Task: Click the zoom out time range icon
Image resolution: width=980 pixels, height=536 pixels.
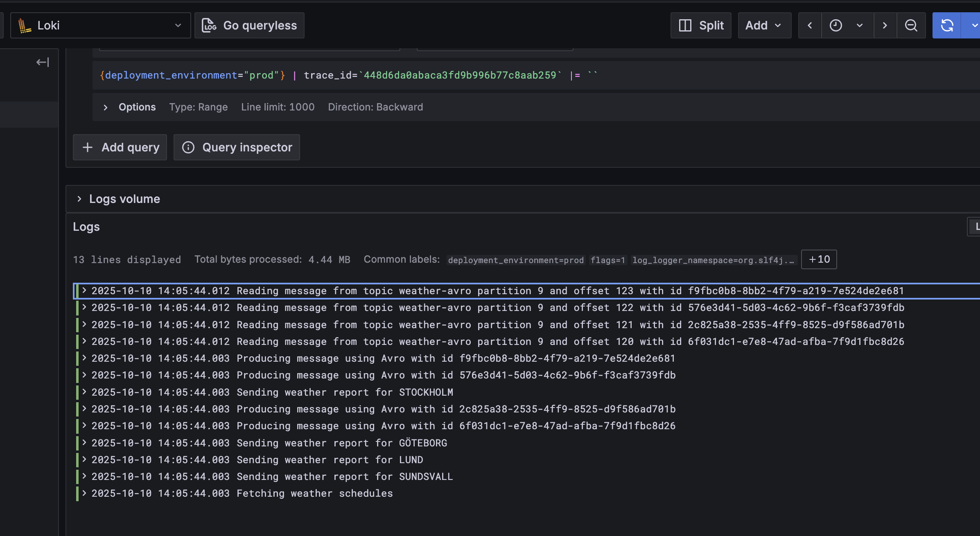Action: pyautogui.click(x=911, y=25)
